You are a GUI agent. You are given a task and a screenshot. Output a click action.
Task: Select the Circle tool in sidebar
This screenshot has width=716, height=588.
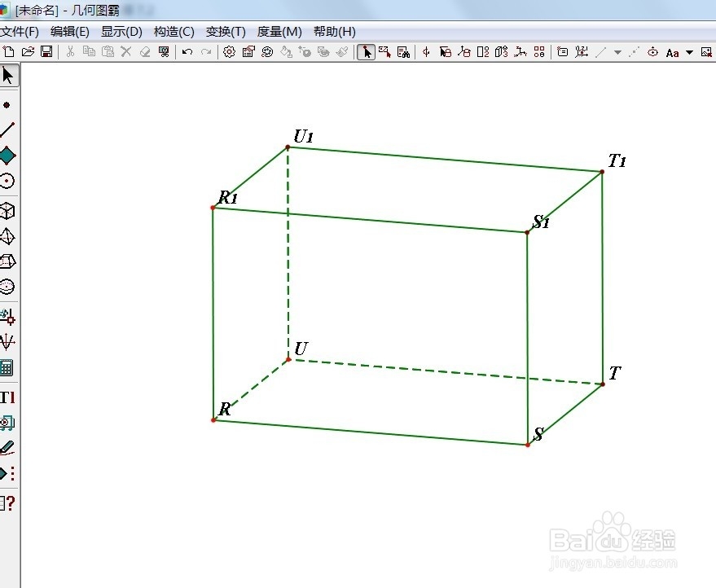(7, 181)
